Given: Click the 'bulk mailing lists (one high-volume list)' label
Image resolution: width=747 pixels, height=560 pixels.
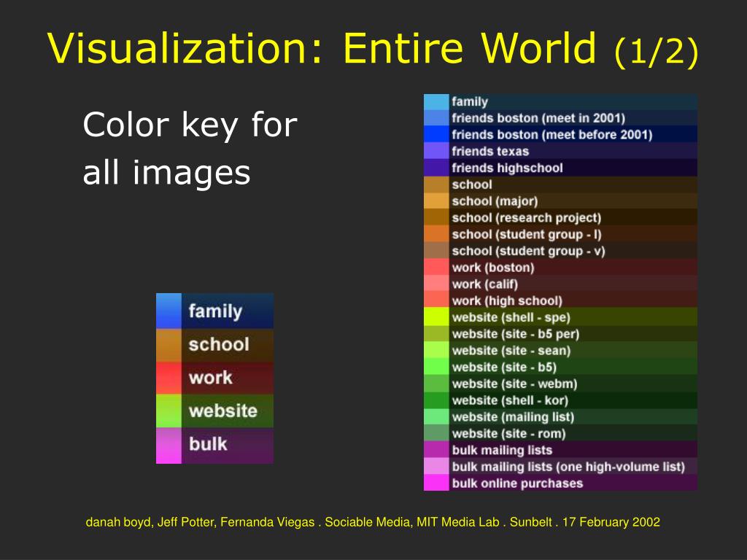Looking at the screenshot, I should (568, 467).
